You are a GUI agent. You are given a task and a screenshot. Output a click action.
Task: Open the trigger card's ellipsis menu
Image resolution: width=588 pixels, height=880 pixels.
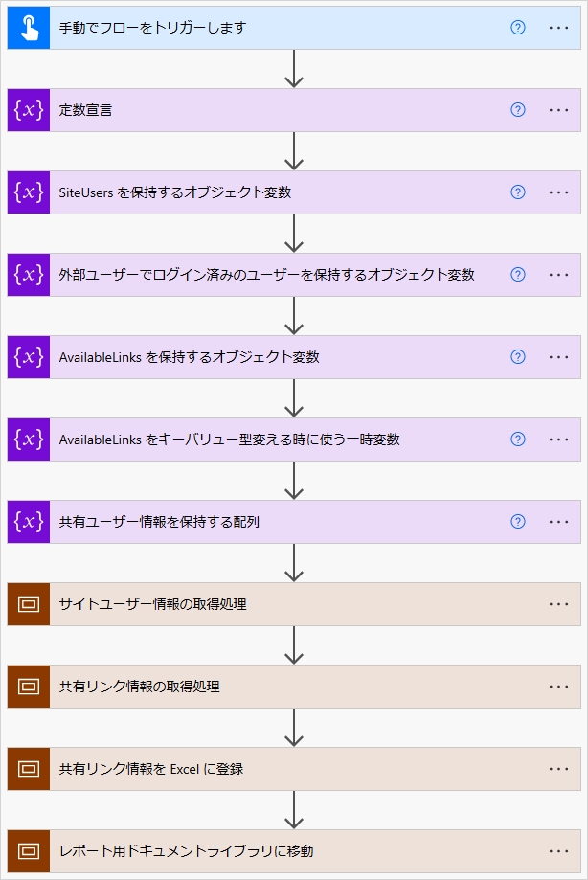558,28
